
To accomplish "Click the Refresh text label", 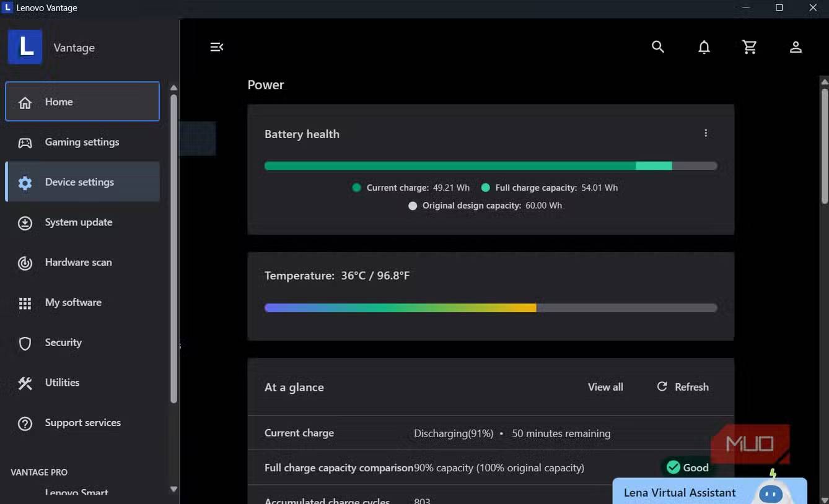I will tap(691, 387).
